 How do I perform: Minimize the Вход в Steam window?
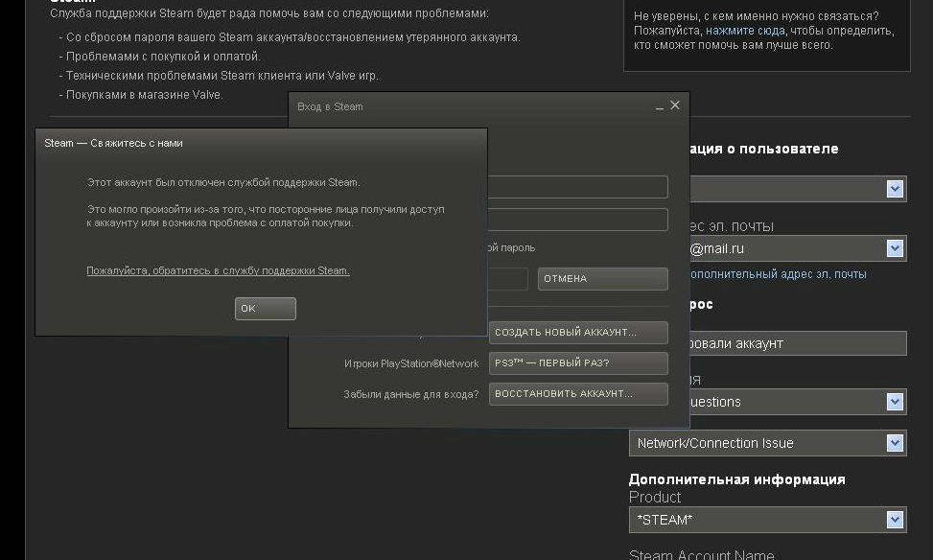click(x=660, y=106)
